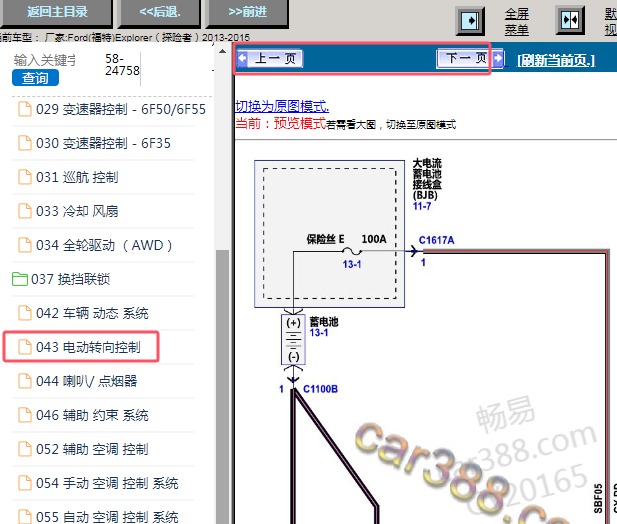
Task: Open 034 全轮驱动 (AWD) item
Action: [95, 245]
